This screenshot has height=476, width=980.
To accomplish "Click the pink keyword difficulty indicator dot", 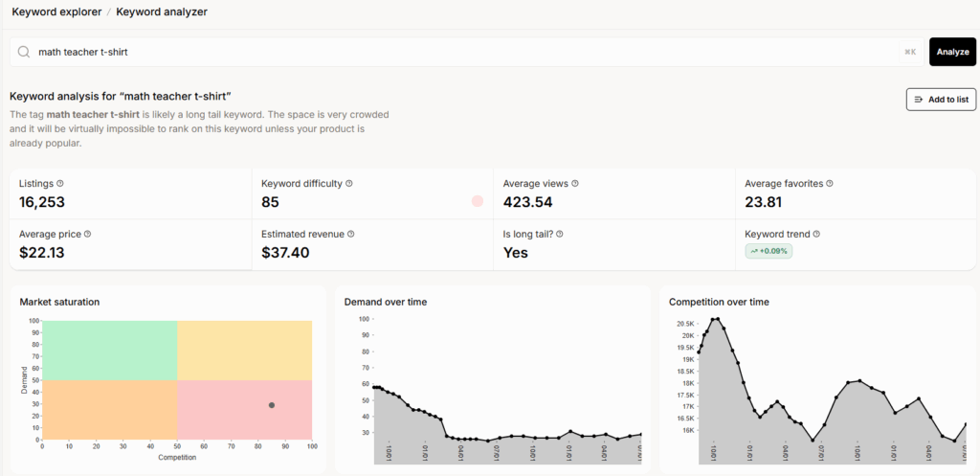I will (478, 201).
